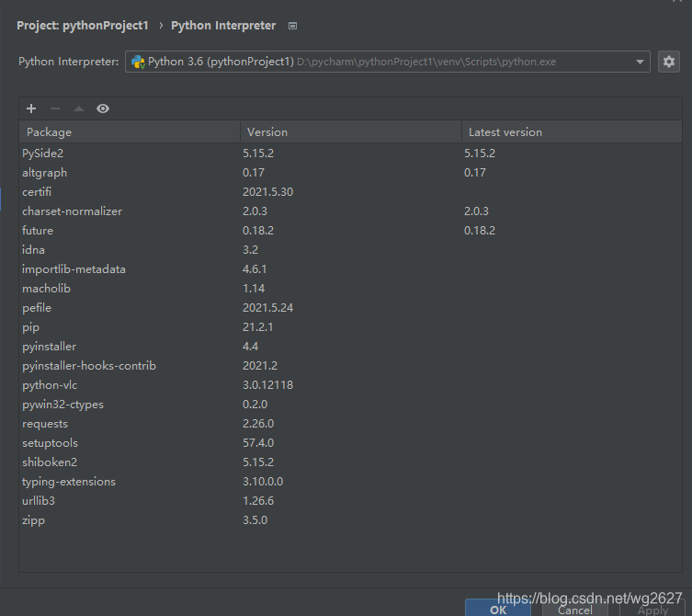Select the pyinstaller package row

(x=350, y=347)
